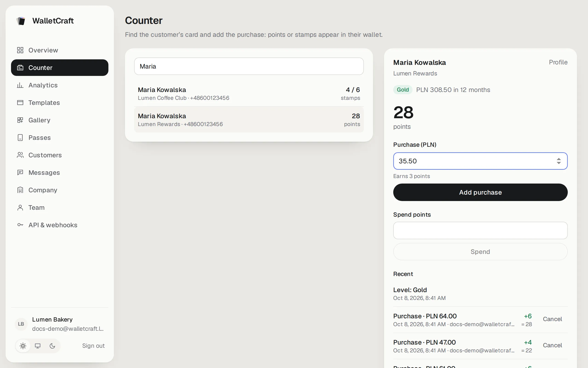Go to Templates section
Screen dimensions: 588x368
tap(60, 103)
